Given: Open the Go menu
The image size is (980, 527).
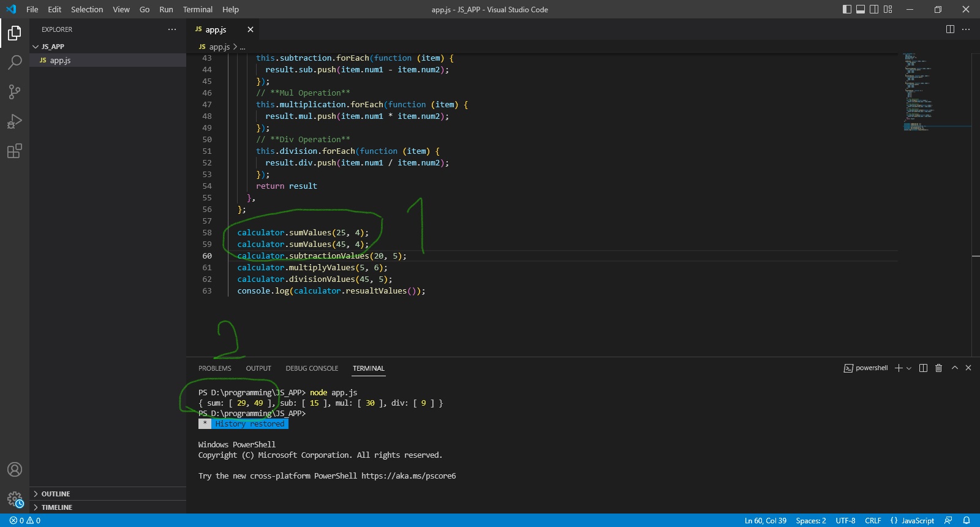Looking at the screenshot, I should (x=145, y=9).
